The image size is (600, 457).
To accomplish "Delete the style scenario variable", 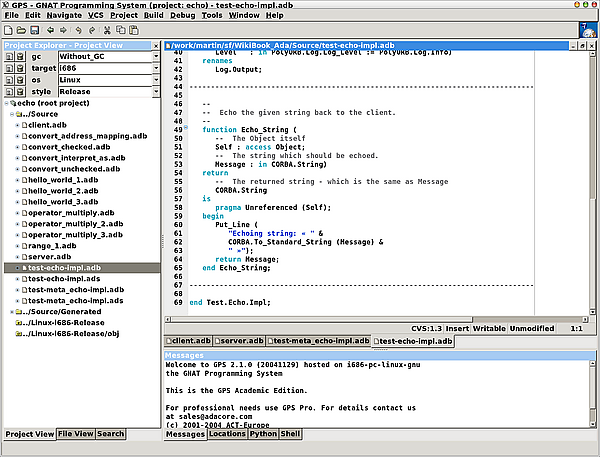I will (x=20, y=92).
